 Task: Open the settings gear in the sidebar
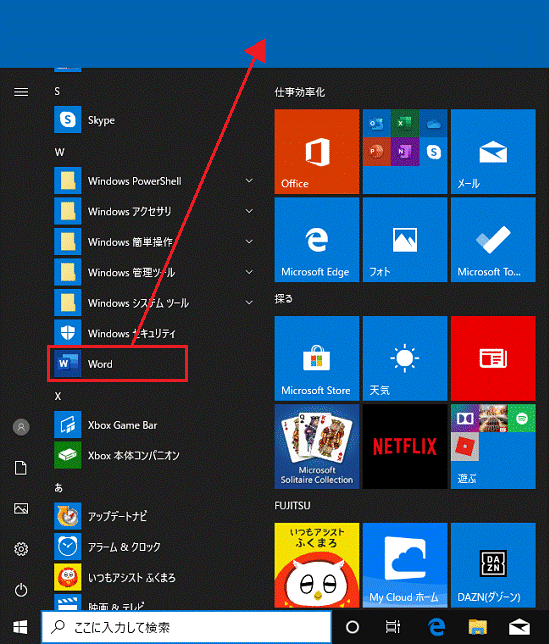pos(21,549)
